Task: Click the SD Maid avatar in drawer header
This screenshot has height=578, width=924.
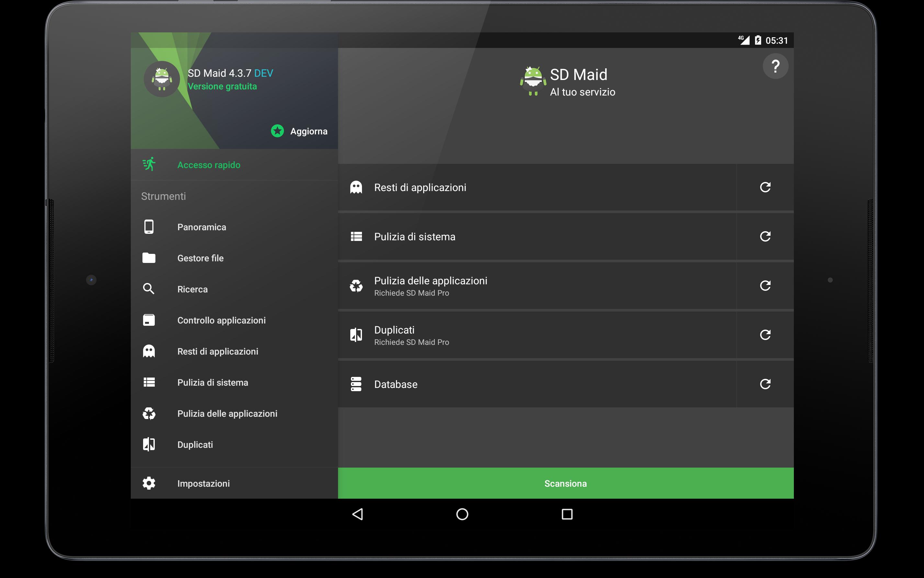Action: (162, 79)
